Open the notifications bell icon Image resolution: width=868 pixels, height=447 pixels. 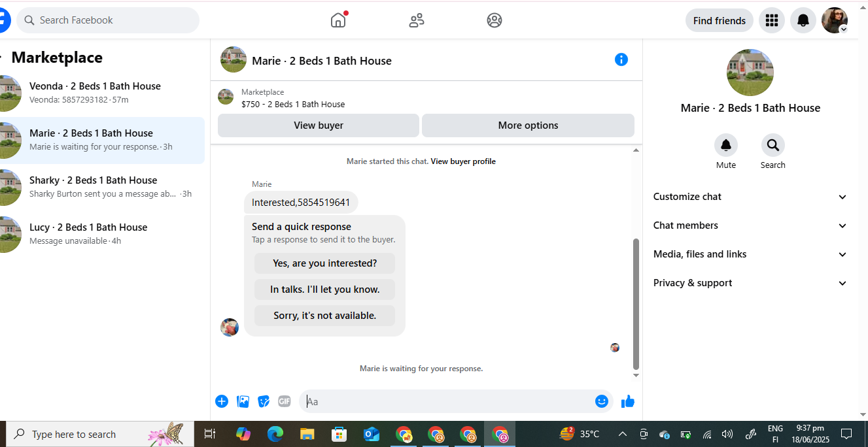[x=803, y=20]
